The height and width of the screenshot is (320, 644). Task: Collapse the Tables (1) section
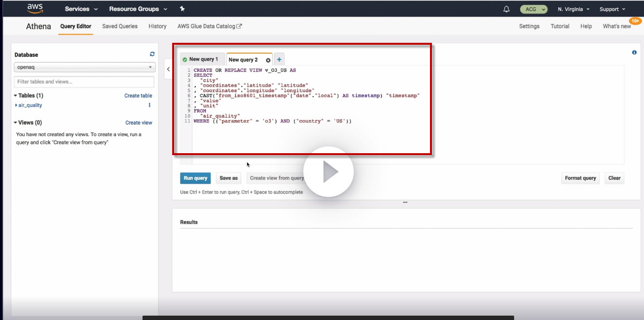(29, 95)
